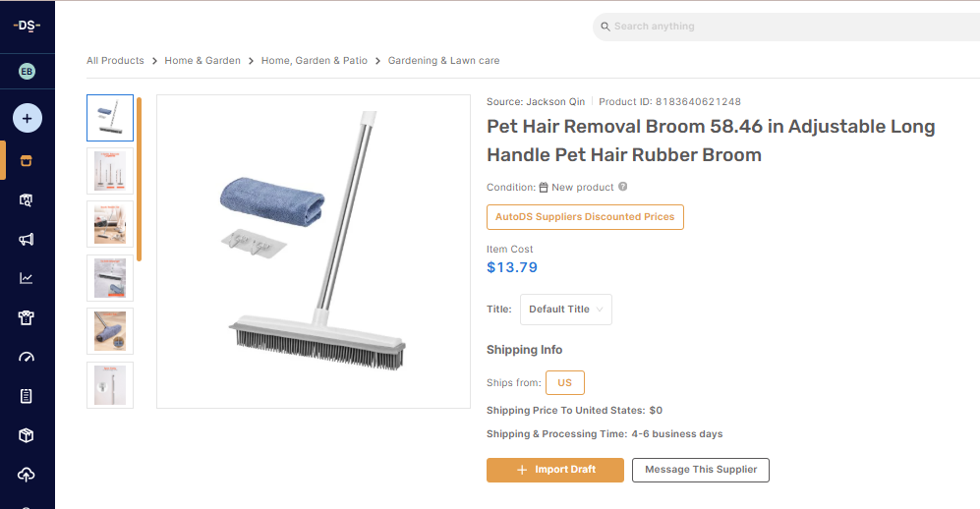This screenshot has width=980, height=509.
Task: Expand the Default Title dropdown
Action: coord(566,310)
